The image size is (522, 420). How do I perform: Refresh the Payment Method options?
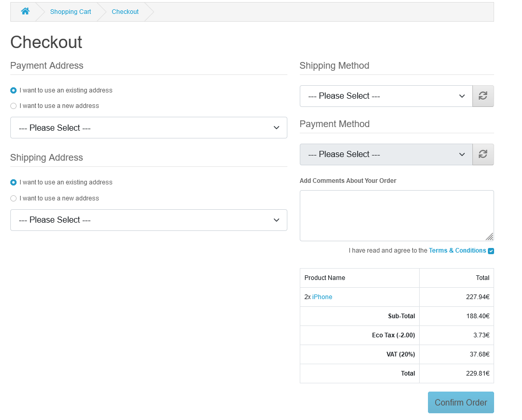click(483, 154)
